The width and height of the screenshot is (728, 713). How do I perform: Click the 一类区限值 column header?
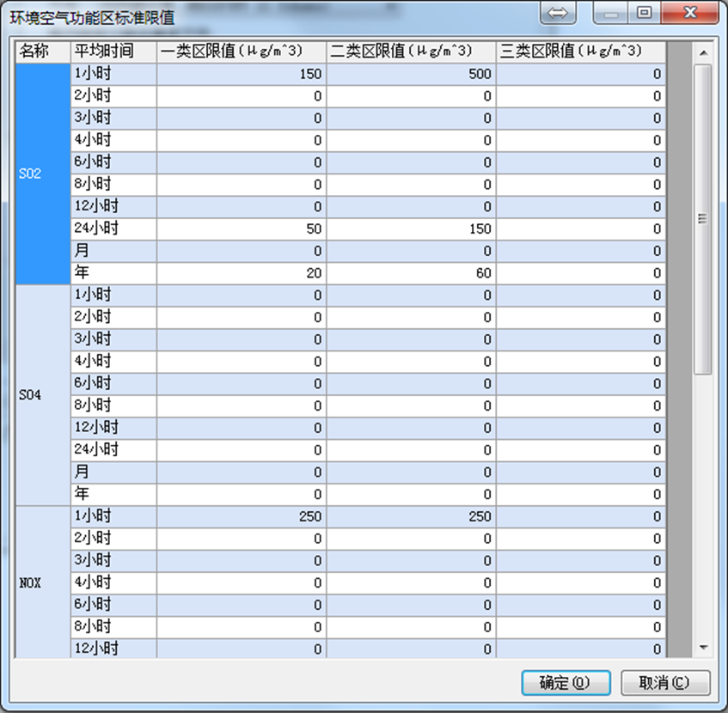coord(242,52)
